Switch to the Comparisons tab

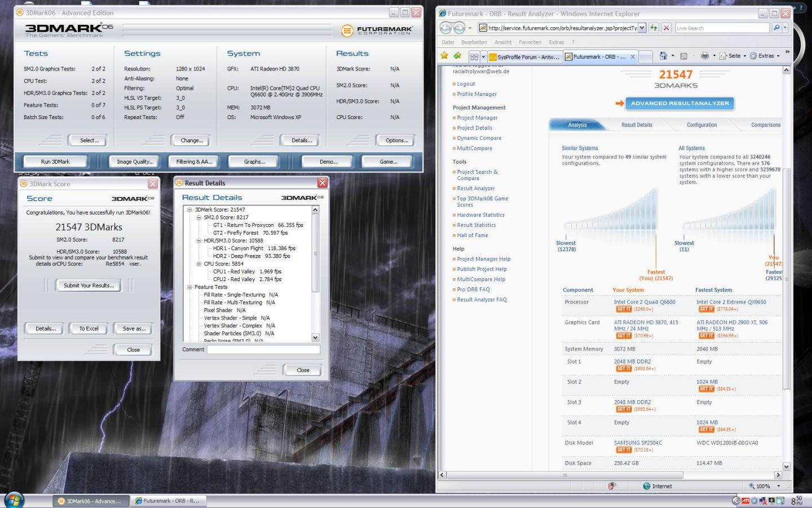[x=766, y=125]
